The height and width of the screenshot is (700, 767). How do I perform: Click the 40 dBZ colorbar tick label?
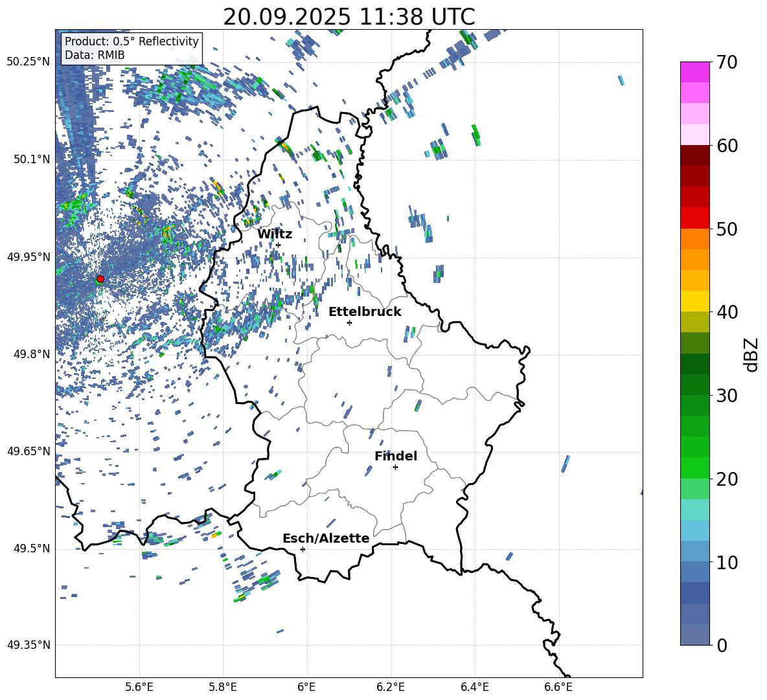tap(727, 312)
